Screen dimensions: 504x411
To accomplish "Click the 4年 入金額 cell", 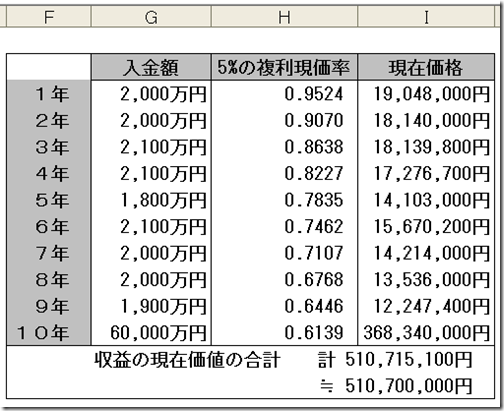I will [151, 173].
